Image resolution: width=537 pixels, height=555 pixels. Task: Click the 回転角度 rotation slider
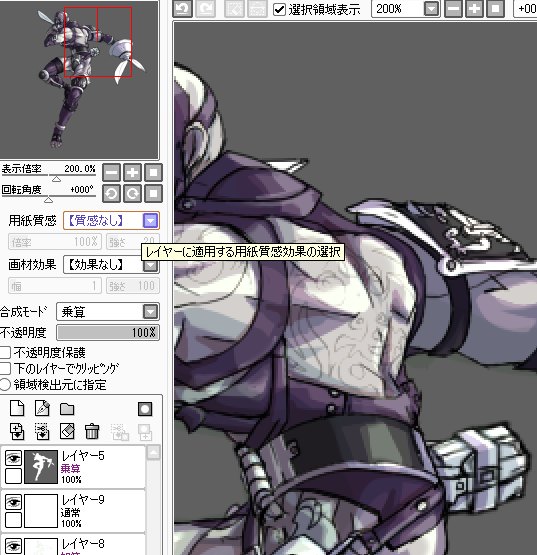coord(48,197)
